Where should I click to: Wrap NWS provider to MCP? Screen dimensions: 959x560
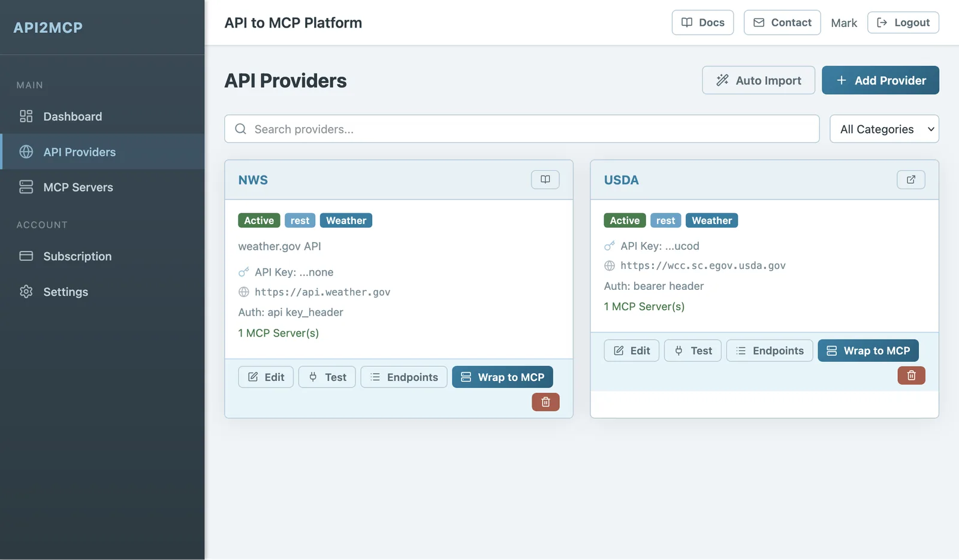pos(502,377)
